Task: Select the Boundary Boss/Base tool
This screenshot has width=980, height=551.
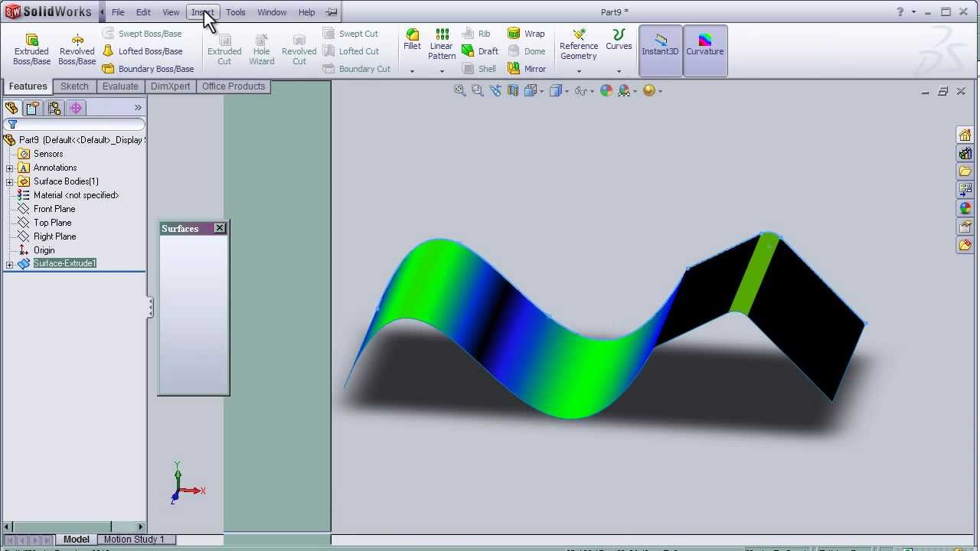Action: (x=149, y=69)
